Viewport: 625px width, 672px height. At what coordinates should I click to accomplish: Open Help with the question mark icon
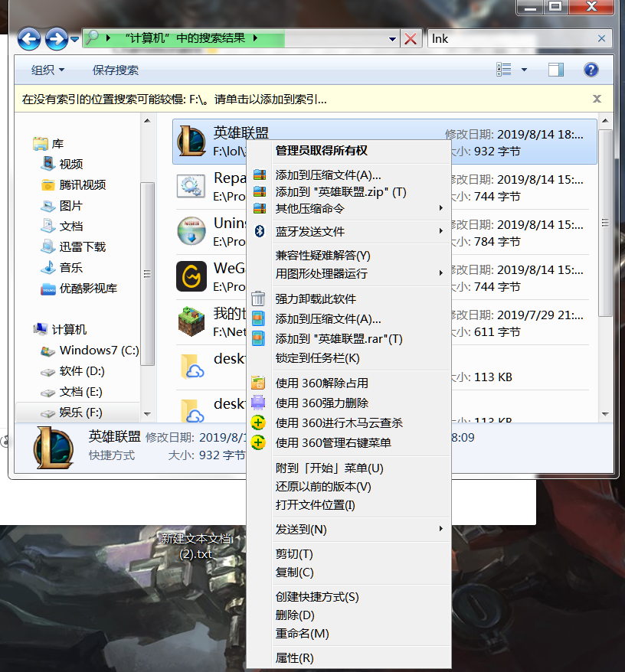click(591, 70)
